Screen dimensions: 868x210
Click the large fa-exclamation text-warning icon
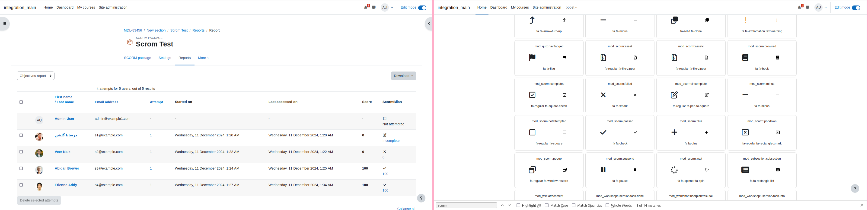coord(745,20)
